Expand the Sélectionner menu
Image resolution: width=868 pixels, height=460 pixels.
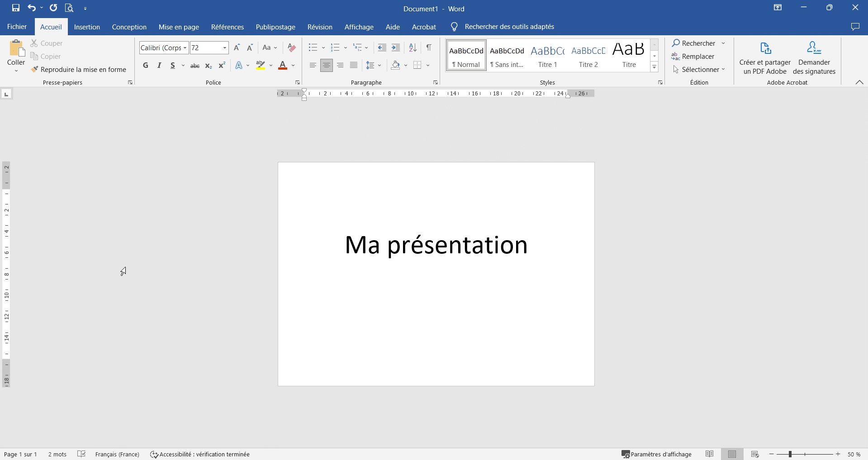click(x=699, y=70)
